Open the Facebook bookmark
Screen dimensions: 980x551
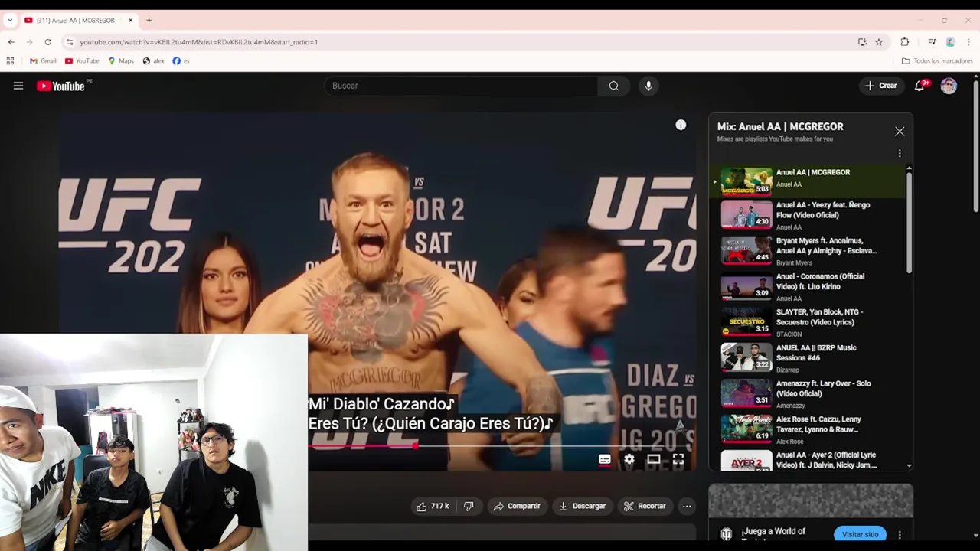tap(181, 60)
